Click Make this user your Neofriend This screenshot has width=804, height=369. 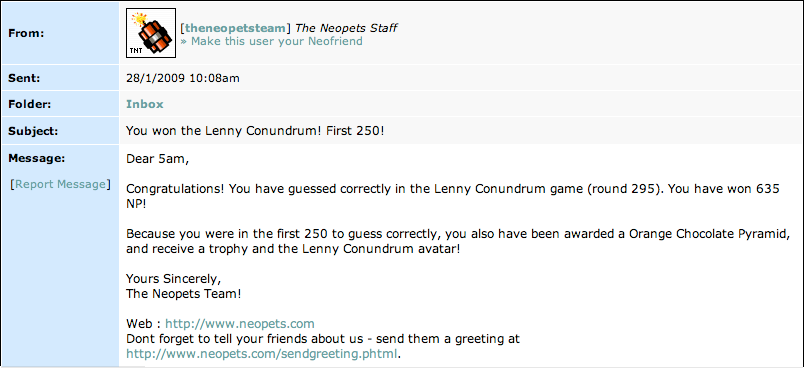click(x=271, y=41)
